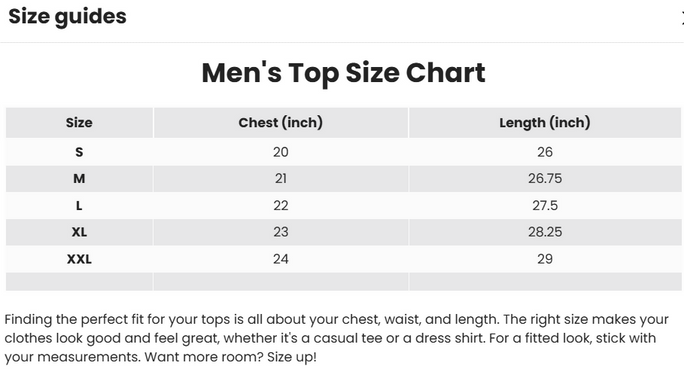Screen dimensions: 684x378
Task: Select the Length (inch) column header
Action: pyautogui.click(x=545, y=123)
